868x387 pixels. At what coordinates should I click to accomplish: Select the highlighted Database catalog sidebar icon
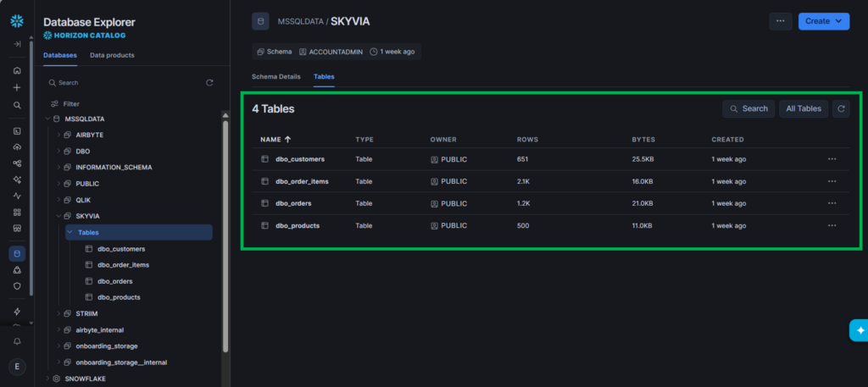tap(17, 254)
